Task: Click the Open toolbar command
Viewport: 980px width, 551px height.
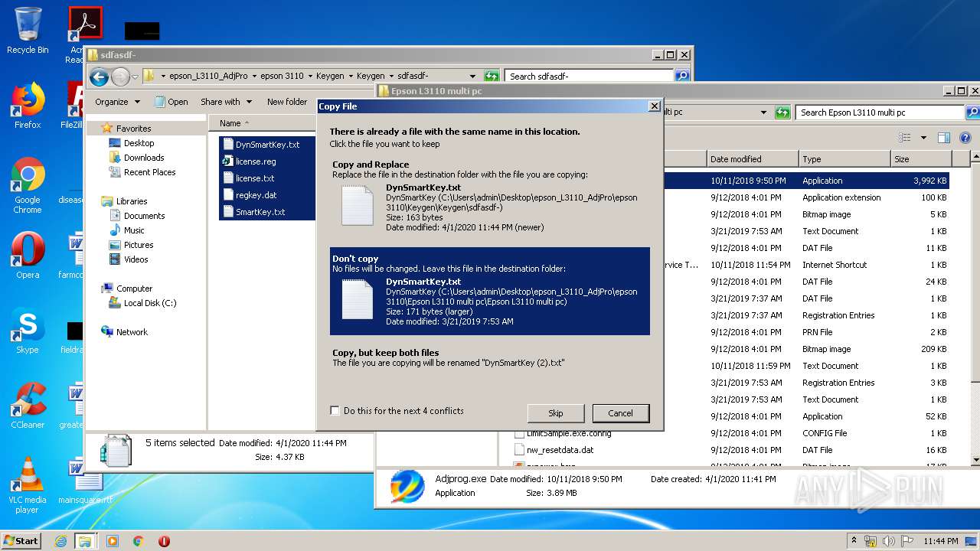Action: [x=171, y=102]
